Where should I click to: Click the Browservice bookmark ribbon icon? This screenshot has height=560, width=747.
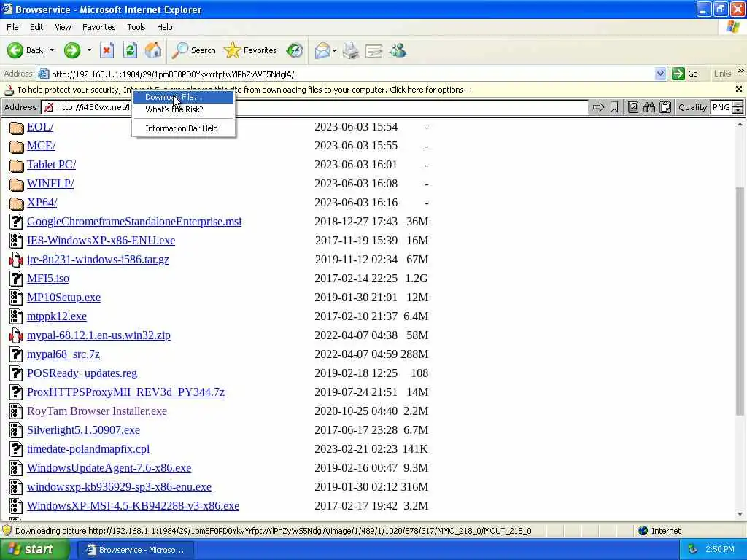tap(614, 108)
